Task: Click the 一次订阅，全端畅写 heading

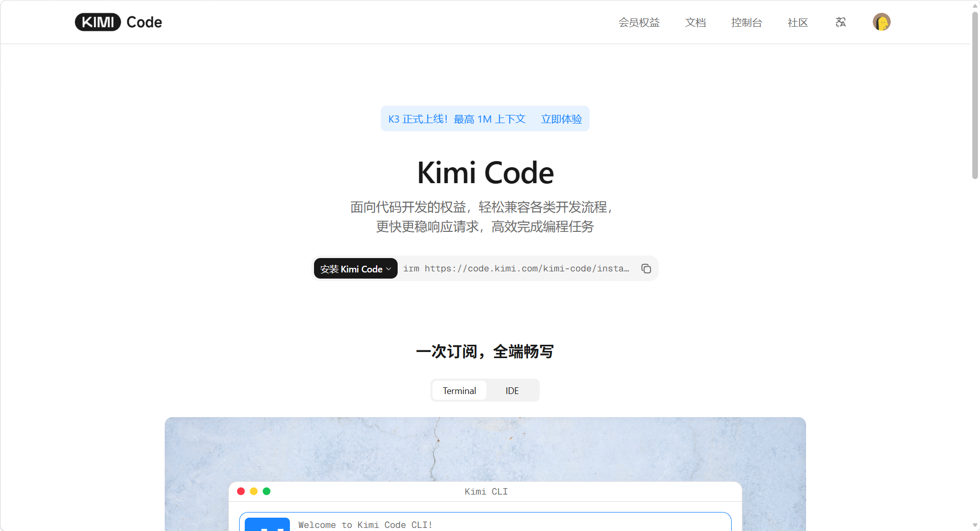Action: 485,351
